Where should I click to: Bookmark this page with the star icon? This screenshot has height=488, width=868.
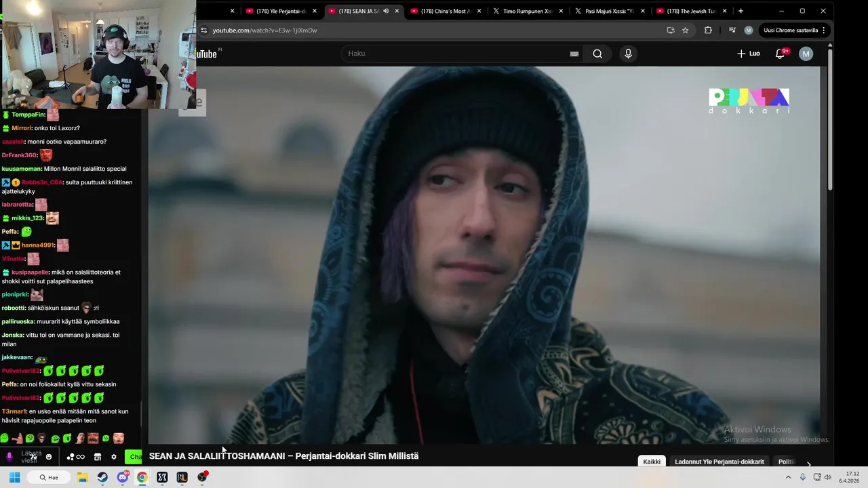[x=686, y=30]
